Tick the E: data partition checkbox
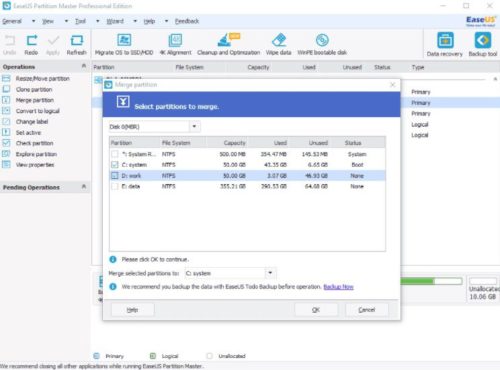 point(115,186)
